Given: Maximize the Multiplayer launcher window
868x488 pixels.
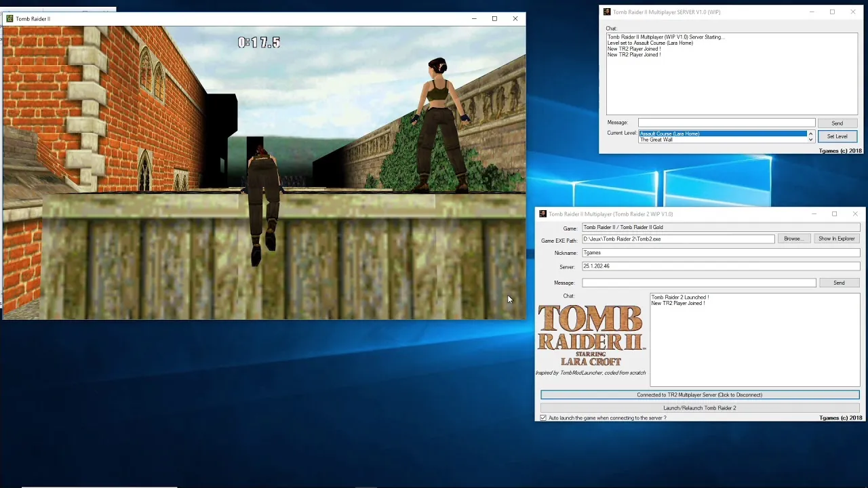Looking at the screenshot, I should [834, 214].
